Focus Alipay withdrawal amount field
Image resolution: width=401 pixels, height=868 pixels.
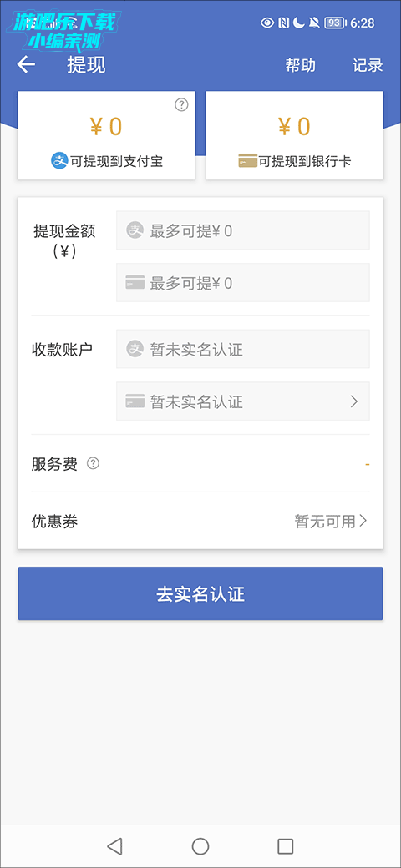click(242, 230)
